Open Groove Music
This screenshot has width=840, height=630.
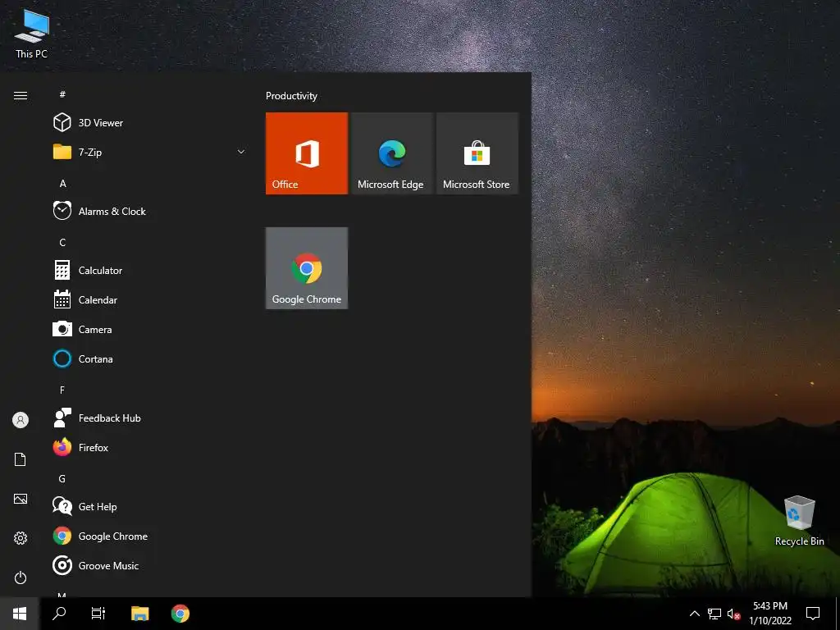150,566
